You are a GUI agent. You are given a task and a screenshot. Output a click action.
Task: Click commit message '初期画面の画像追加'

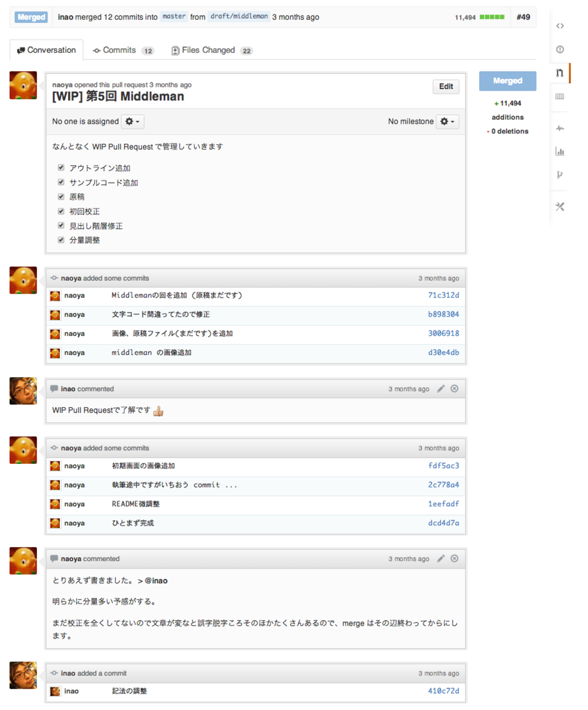pyautogui.click(x=143, y=466)
